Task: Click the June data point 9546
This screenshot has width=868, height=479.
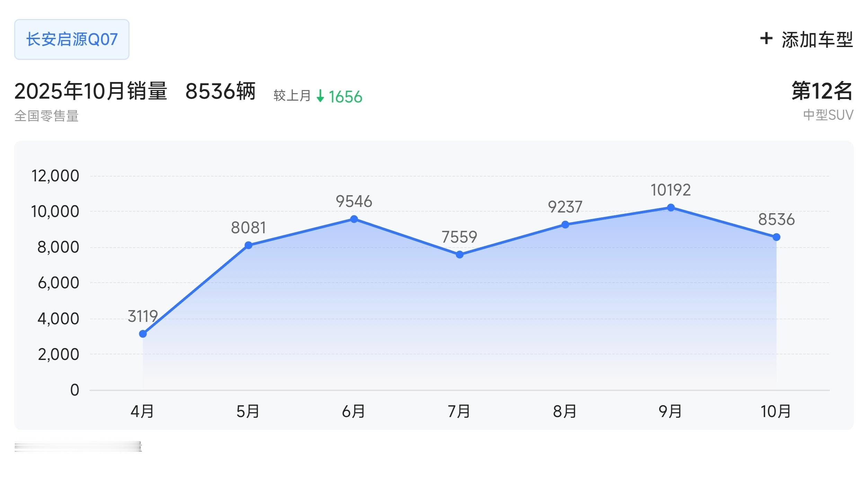Action: tap(354, 219)
